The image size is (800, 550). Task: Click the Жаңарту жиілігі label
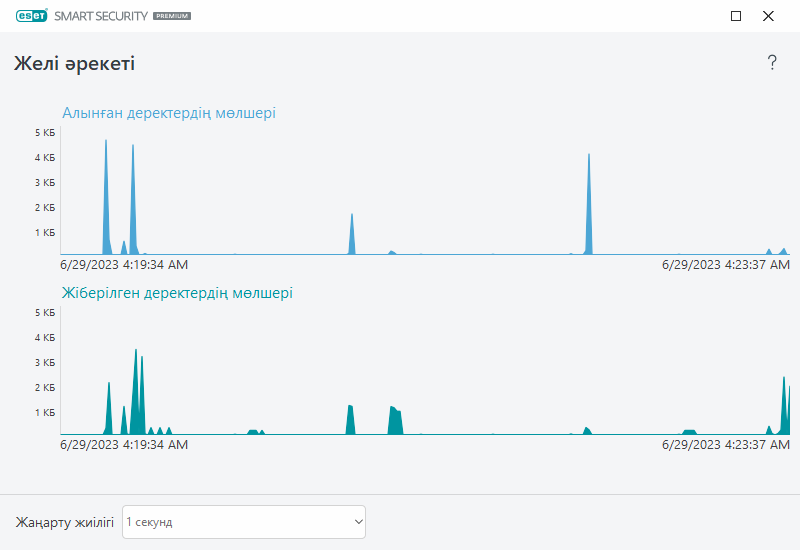coord(64,522)
